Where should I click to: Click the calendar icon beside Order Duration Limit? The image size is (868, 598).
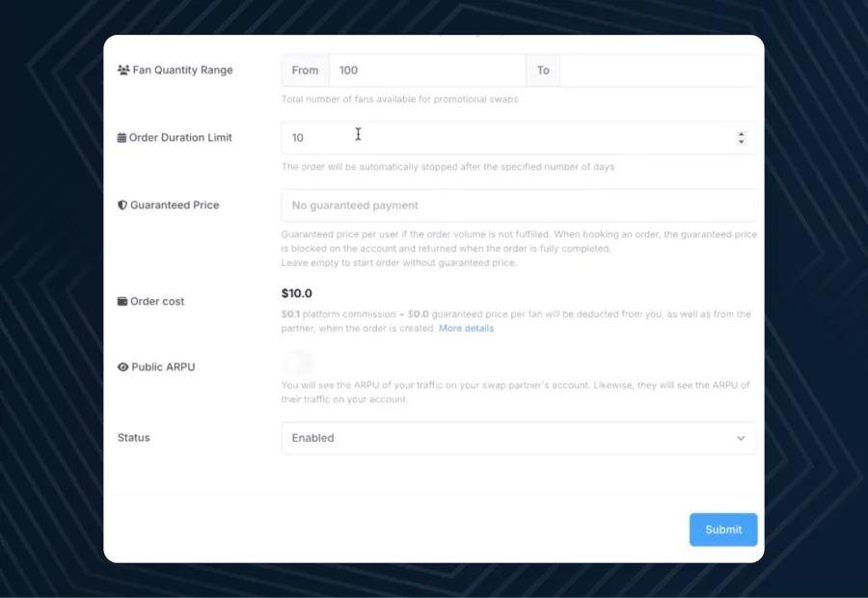(x=122, y=138)
